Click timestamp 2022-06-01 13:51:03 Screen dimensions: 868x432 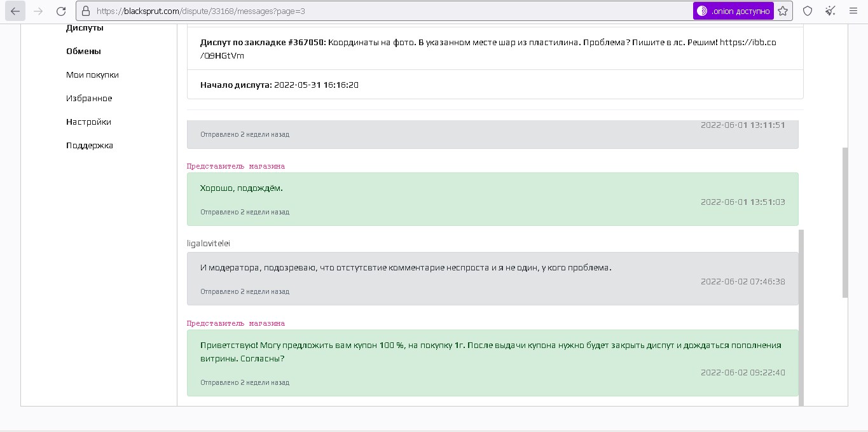743,202
